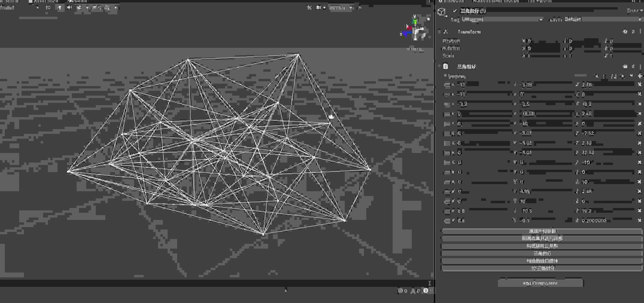The image size is (644, 303).
Task: Click the 三角剖分 button in Inspector
Action: [542, 253]
